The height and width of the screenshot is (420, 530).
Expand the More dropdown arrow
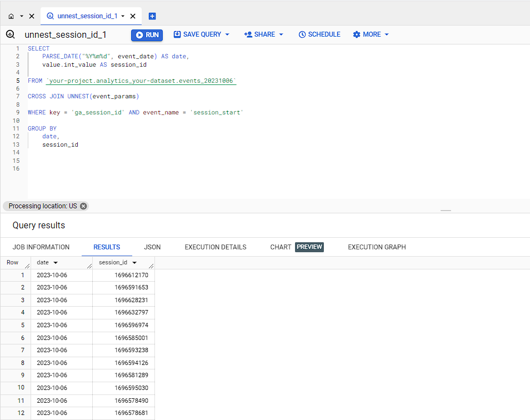point(387,34)
